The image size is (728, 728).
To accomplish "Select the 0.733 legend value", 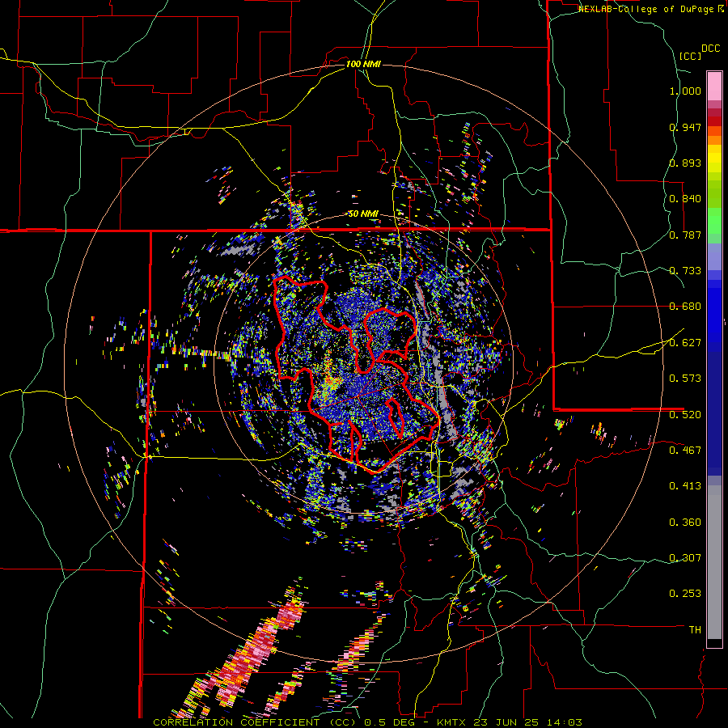I will (x=685, y=271).
